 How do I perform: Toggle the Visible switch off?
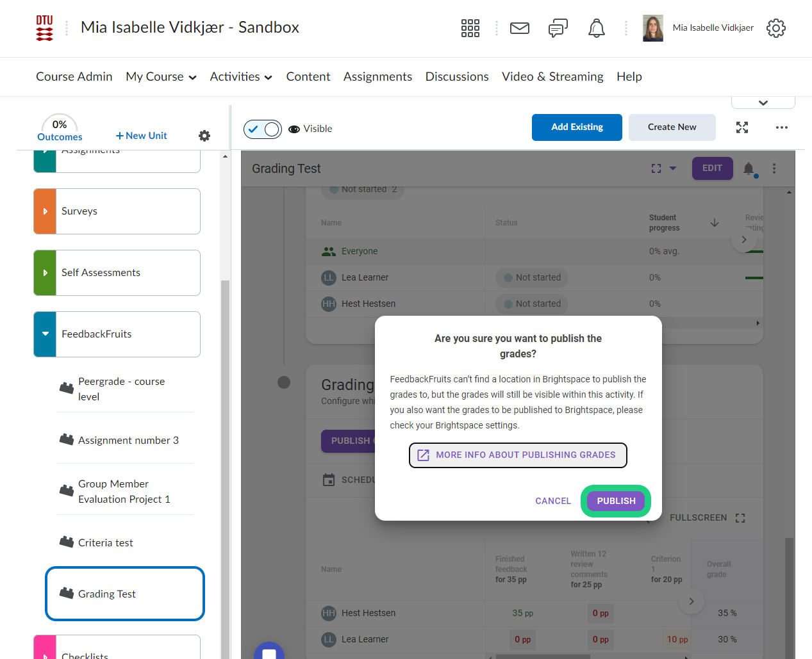coord(263,129)
